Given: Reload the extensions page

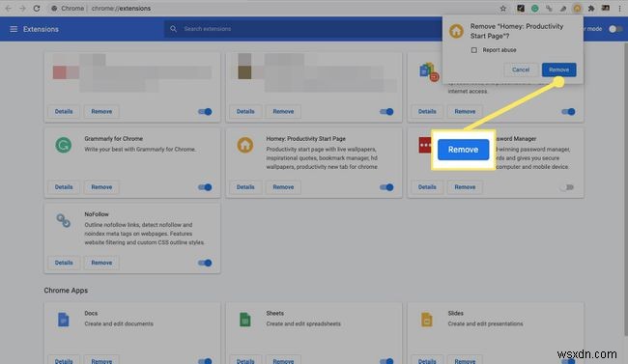Looking at the screenshot, I should click(37, 8).
